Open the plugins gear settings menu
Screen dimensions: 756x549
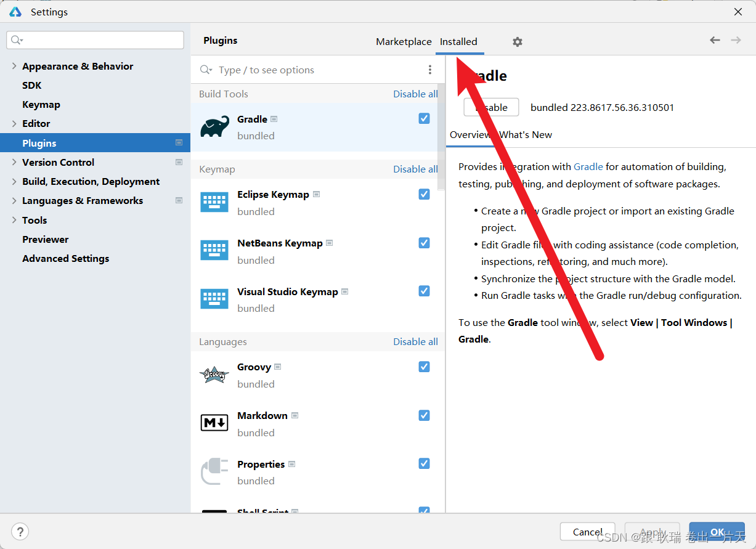pyautogui.click(x=518, y=42)
